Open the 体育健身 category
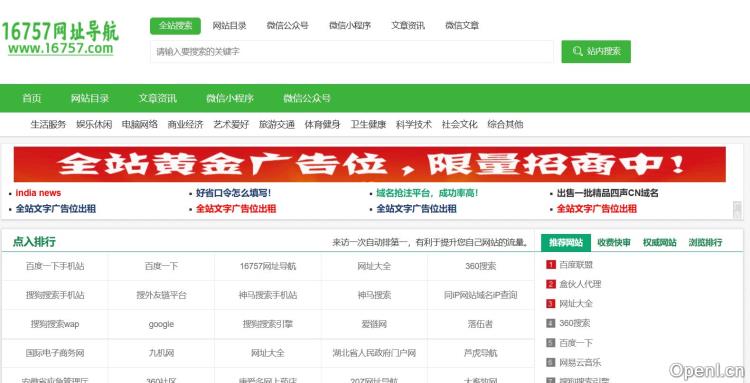The height and width of the screenshot is (383, 750). 322,125
